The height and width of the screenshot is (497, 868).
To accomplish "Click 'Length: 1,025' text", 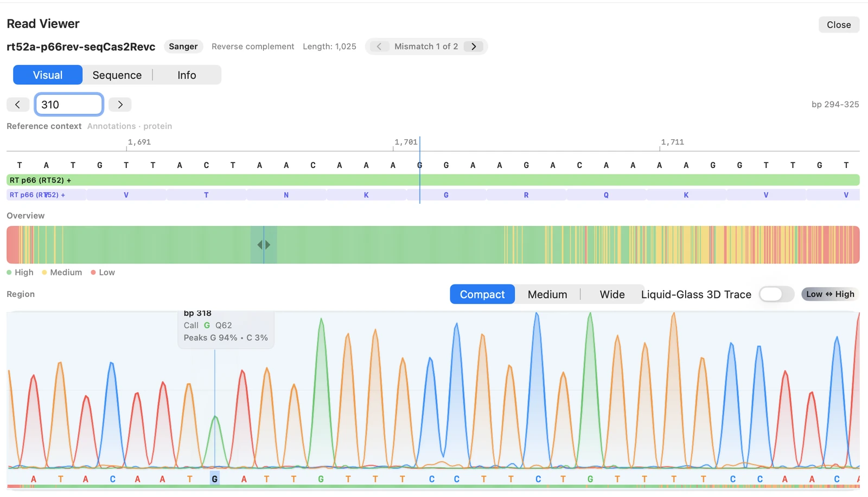I will (329, 47).
